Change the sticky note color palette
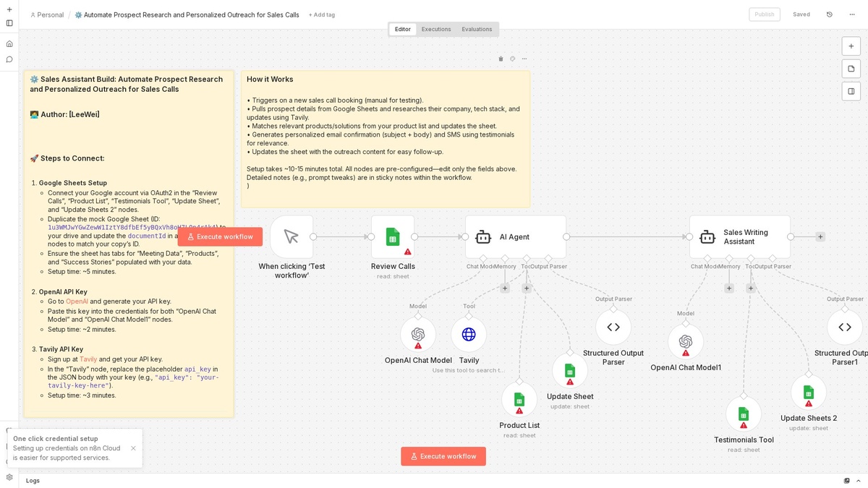Screen dimensions: 868x488 (x=512, y=59)
